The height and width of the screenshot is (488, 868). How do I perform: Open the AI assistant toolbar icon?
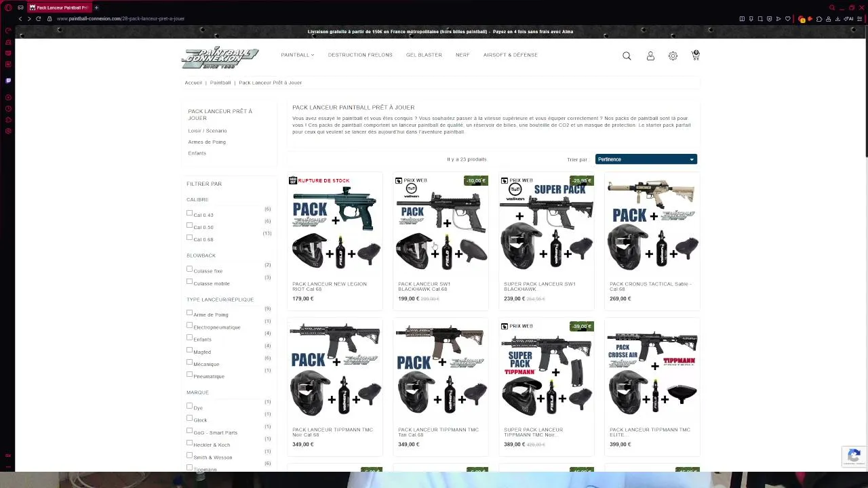848,18
